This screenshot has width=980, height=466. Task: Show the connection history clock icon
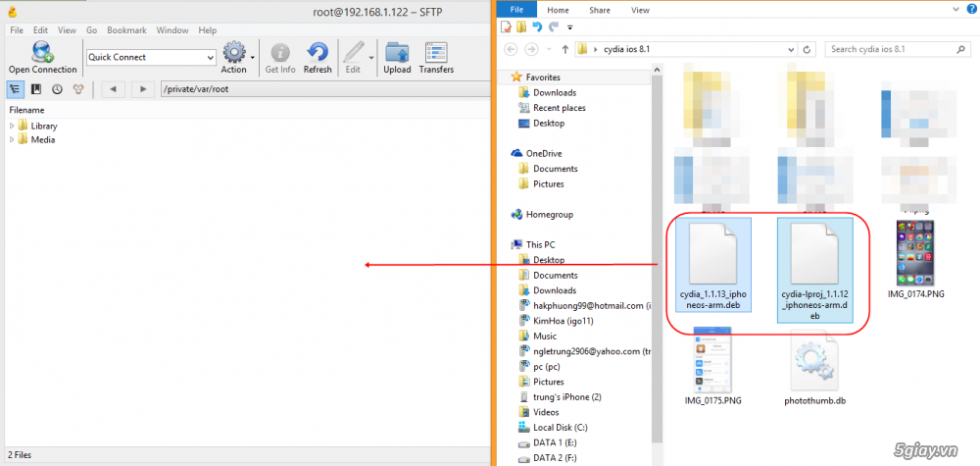57,89
